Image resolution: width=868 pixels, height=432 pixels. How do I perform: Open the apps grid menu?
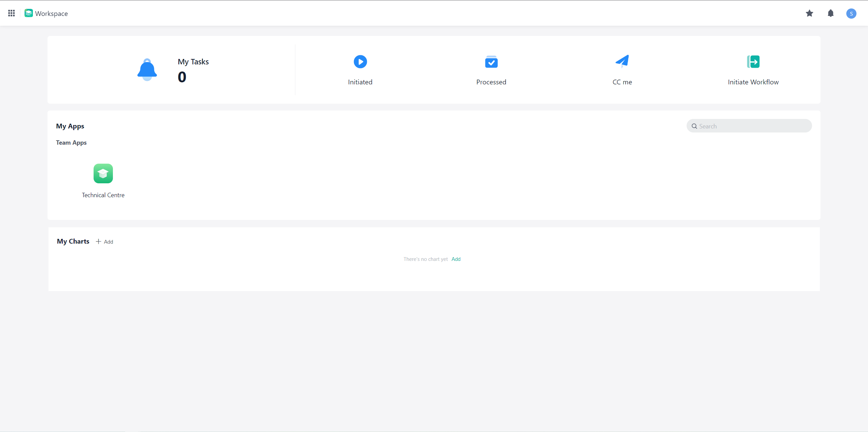click(x=11, y=13)
